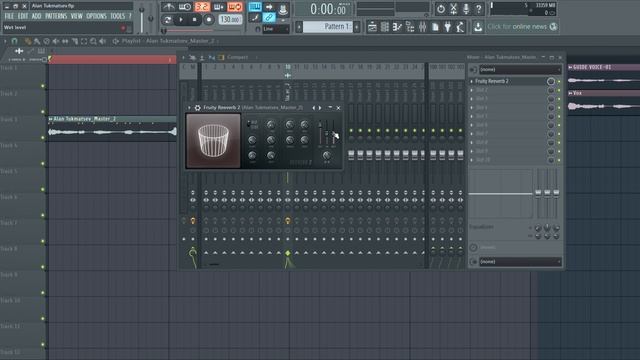Click Fruity Reverb 2 slot mix knob
The image size is (640, 360).
coord(551,81)
